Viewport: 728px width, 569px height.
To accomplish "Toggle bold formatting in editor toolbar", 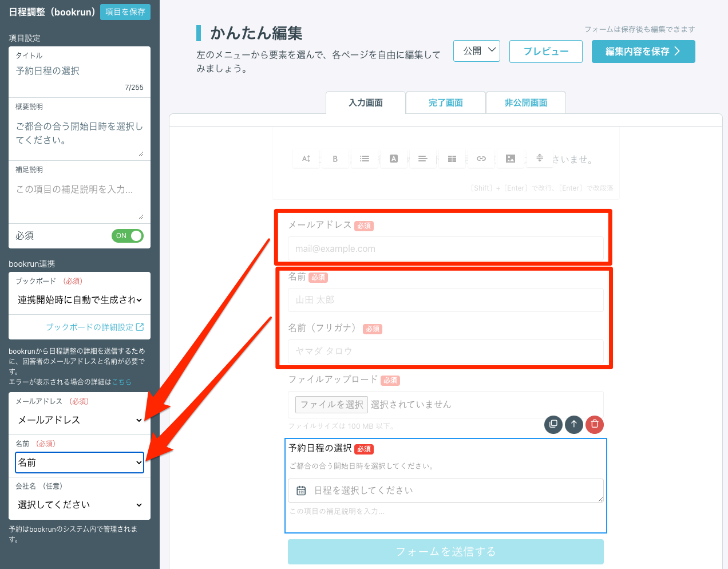I will click(x=335, y=159).
